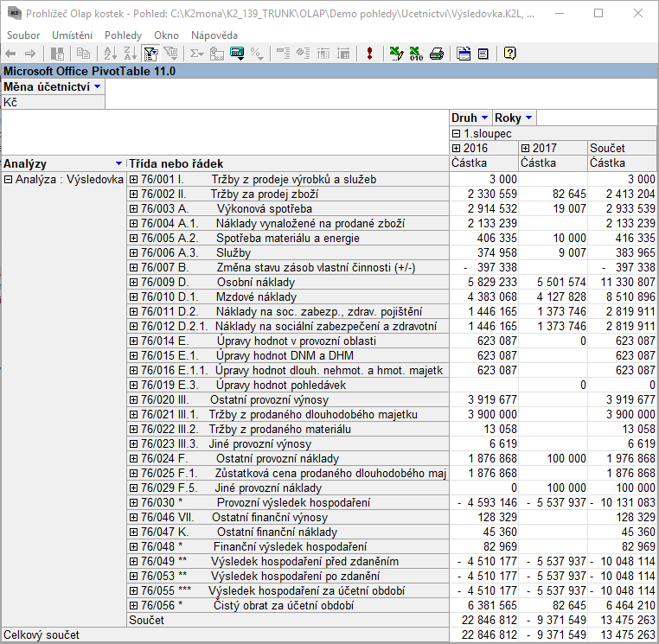Click the Excel icon labeled 010

tap(416, 54)
